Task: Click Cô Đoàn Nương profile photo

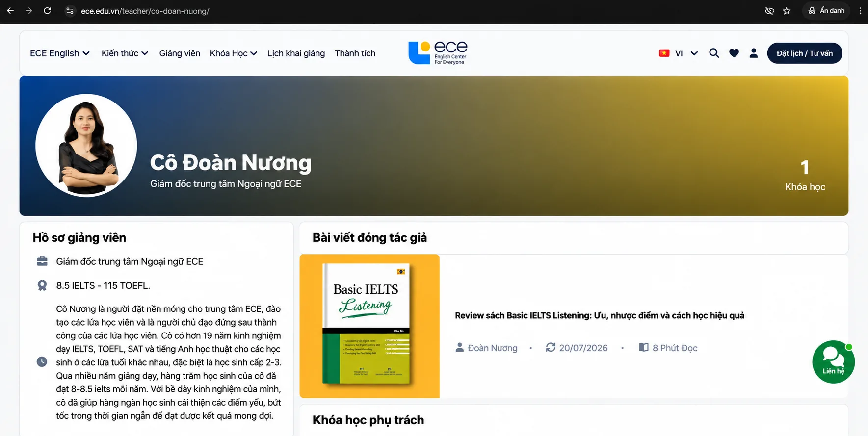Action: tap(86, 145)
